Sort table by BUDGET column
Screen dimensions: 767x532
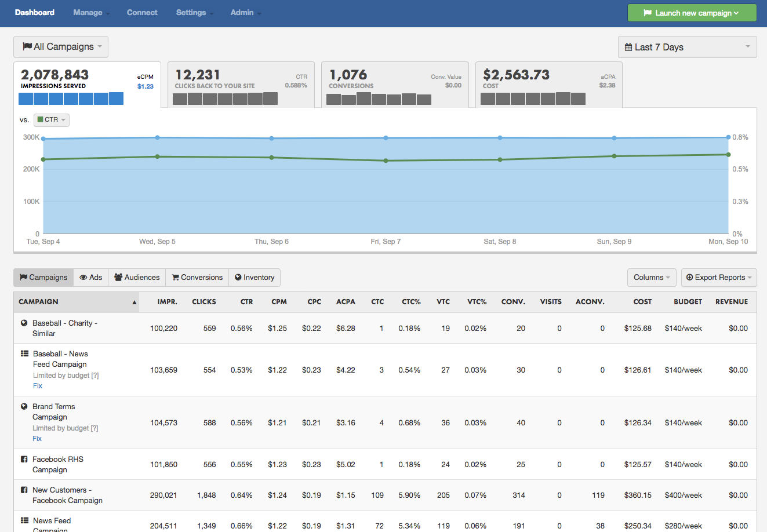coord(688,302)
